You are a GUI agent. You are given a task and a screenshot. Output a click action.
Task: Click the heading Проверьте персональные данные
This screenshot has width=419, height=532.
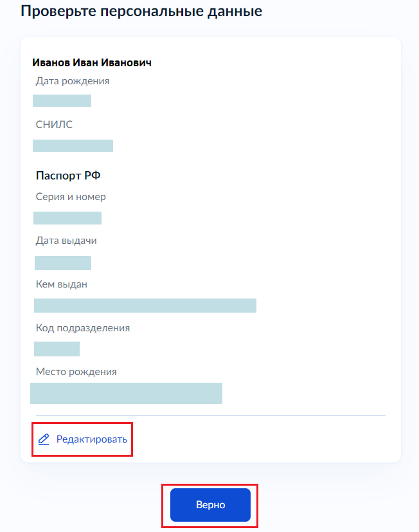click(141, 12)
